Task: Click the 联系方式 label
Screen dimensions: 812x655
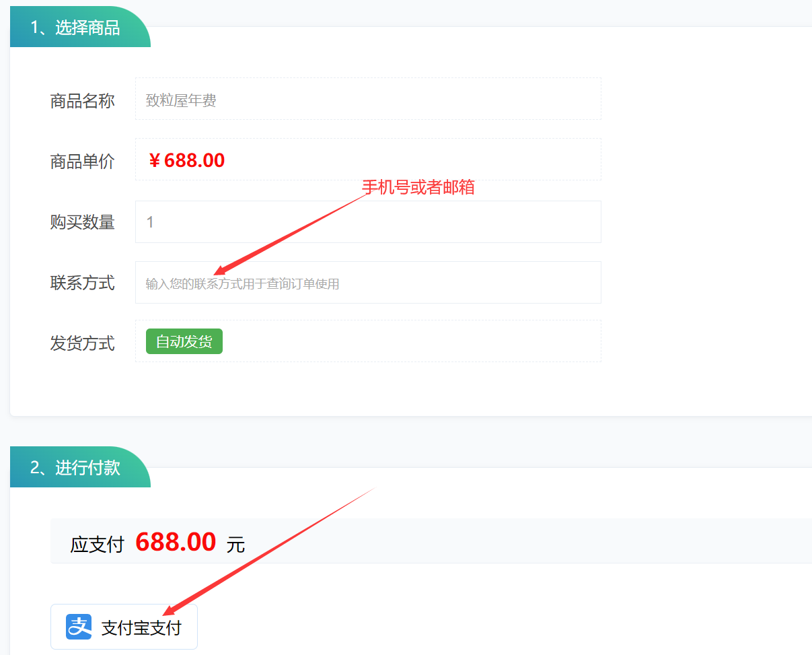Action: click(82, 283)
